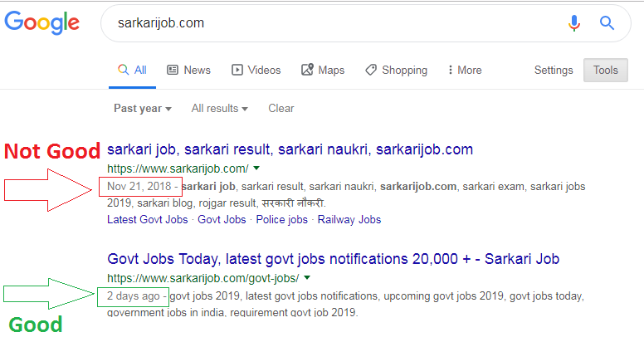Open the Past year time filter
The width and height of the screenshot is (644, 337).
pos(142,108)
